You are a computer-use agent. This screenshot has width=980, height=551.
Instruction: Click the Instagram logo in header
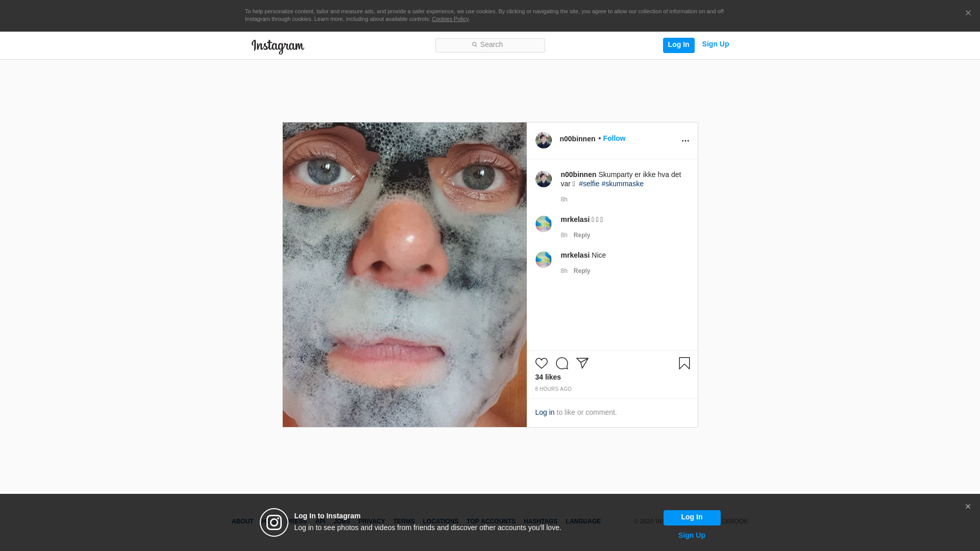pos(278,46)
